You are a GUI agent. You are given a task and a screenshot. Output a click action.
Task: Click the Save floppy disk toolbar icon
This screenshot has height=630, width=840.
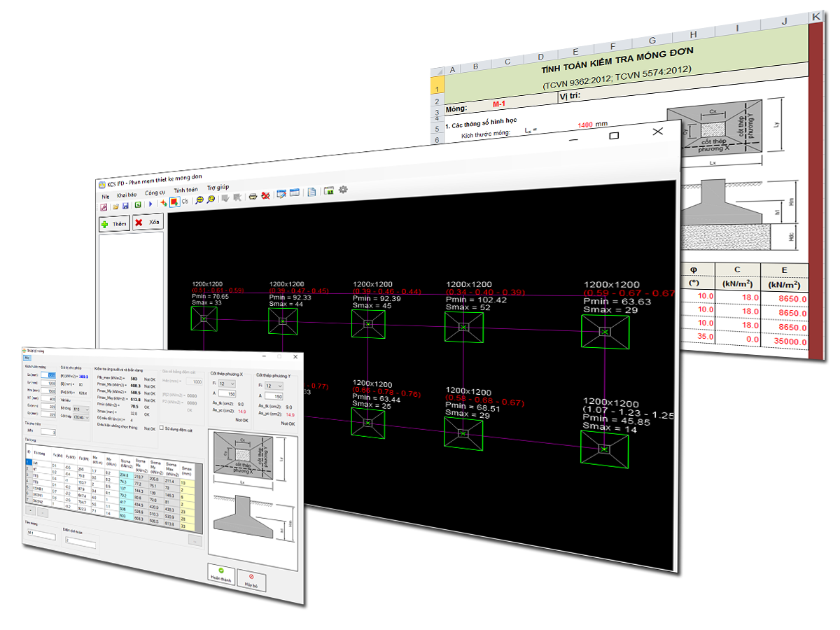click(x=125, y=206)
